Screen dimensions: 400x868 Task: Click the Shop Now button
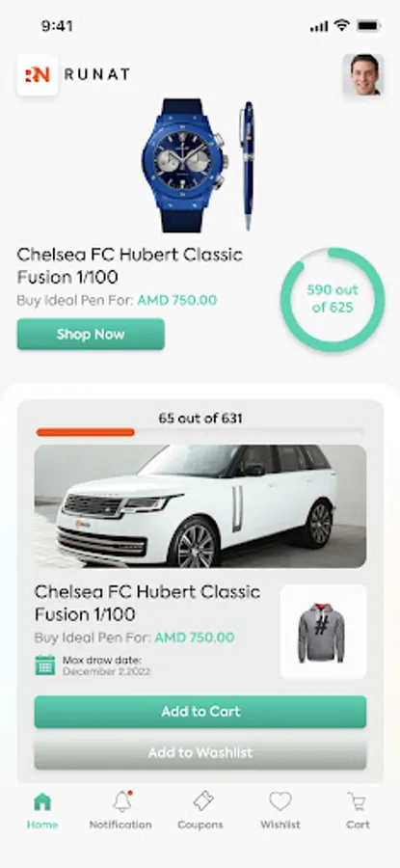point(91,334)
